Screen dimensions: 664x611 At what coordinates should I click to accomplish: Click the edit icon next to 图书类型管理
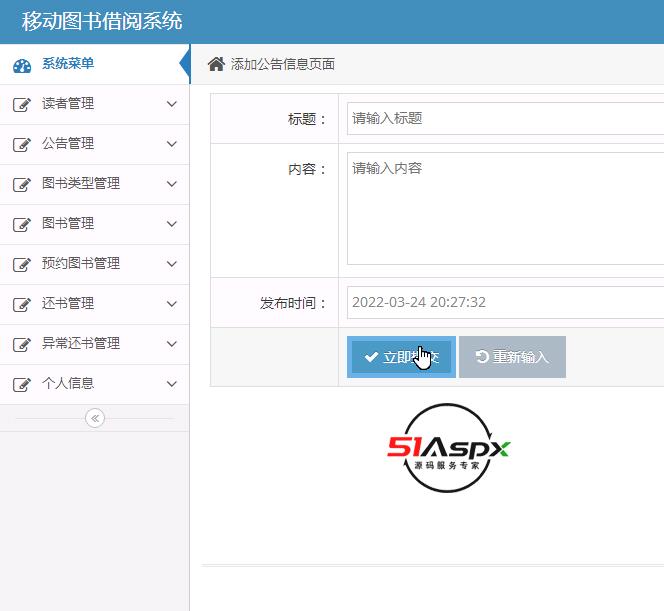22,184
